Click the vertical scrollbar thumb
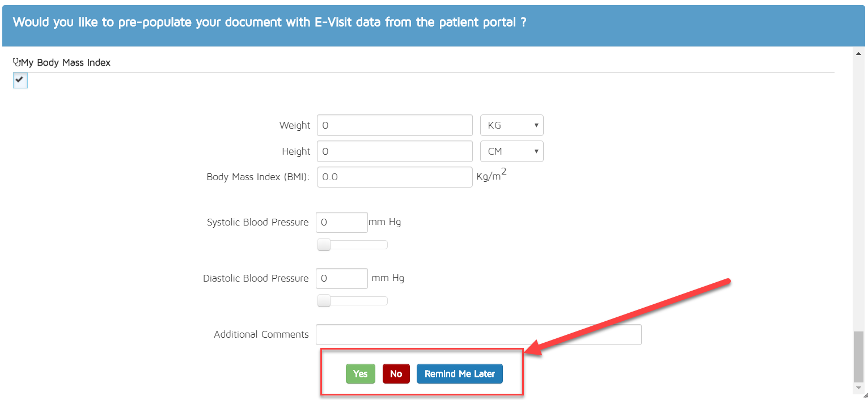Image resolution: width=868 pixels, height=400 pixels. (858, 356)
